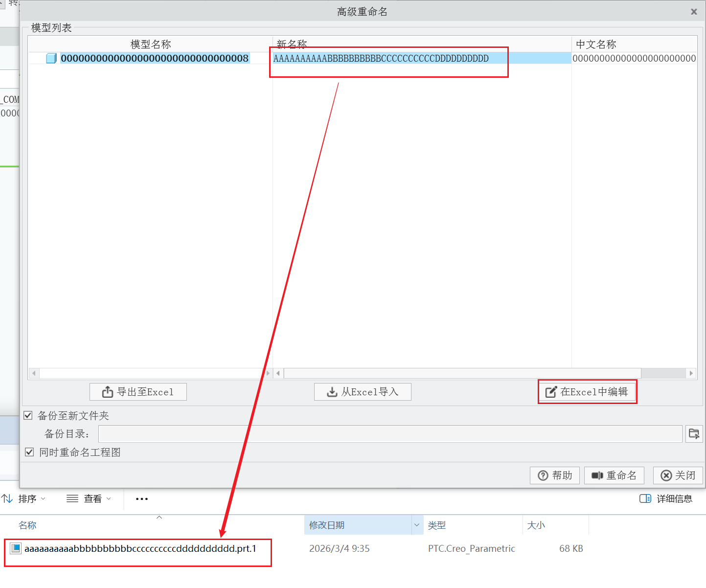Open the 修改日期 column filter dropdown arrow

(x=417, y=525)
